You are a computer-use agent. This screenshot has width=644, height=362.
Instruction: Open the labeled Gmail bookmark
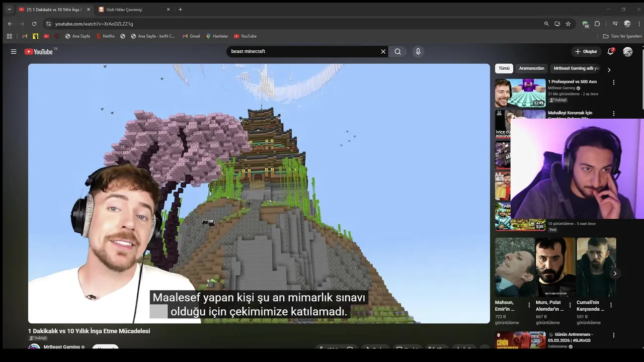[191, 36]
